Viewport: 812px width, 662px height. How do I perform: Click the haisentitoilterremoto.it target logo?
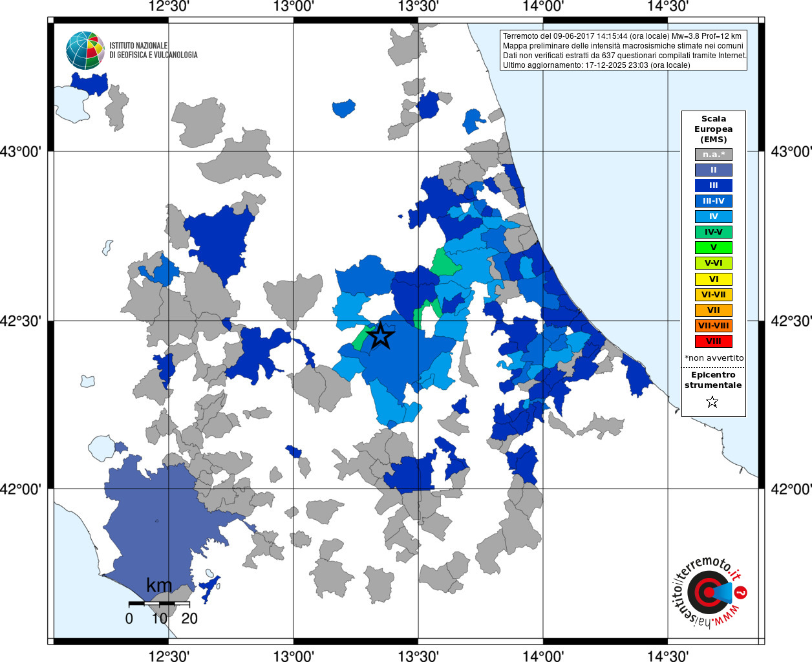709,592
